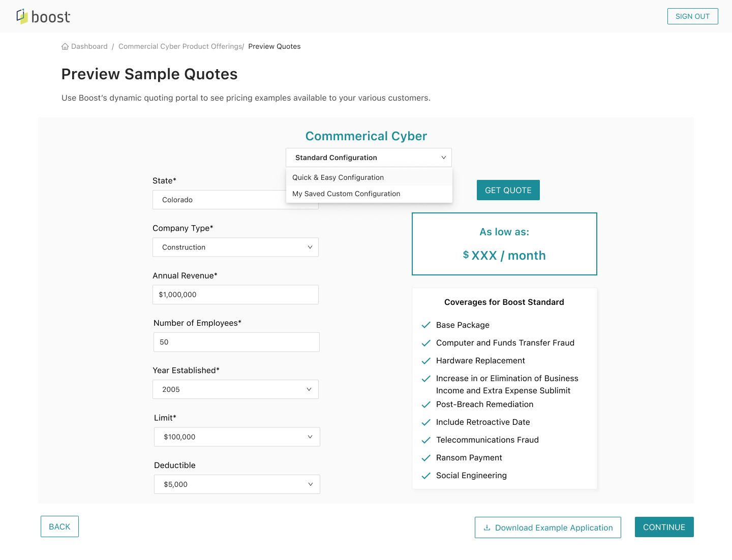Screen dimensions: 732x560
Task: Expand the Deductible dropdown
Action: point(237,485)
